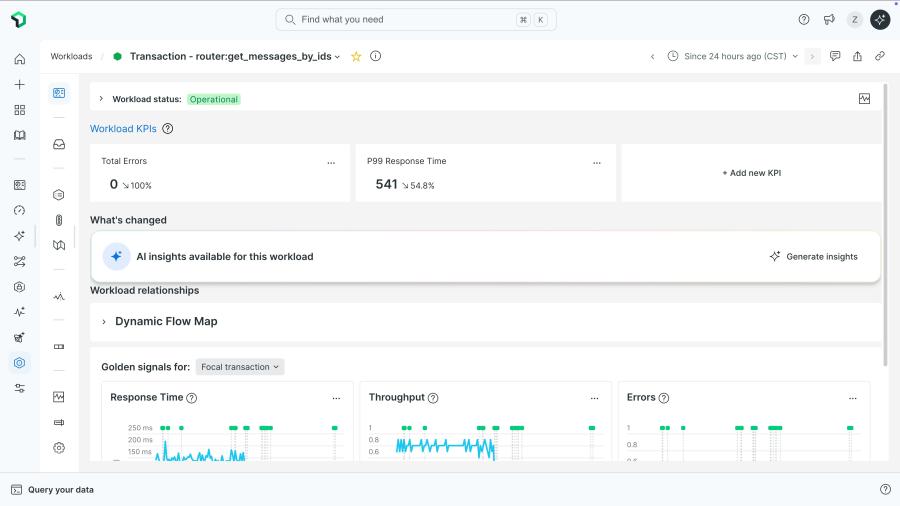Image resolution: width=900 pixels, height=506 pixels.
Task: Select the summary view icon in inner sidebar
Action: pos(59,93)
